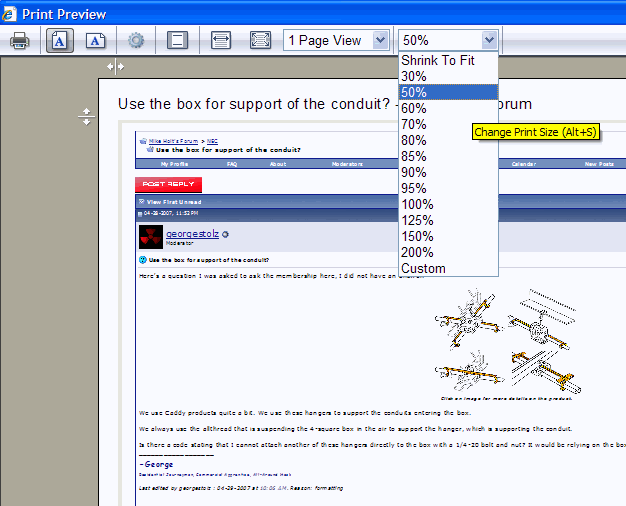The width and height of the screenshot is (626, 506).
Task: Click the top margin adjust handle
Action: 86,117
